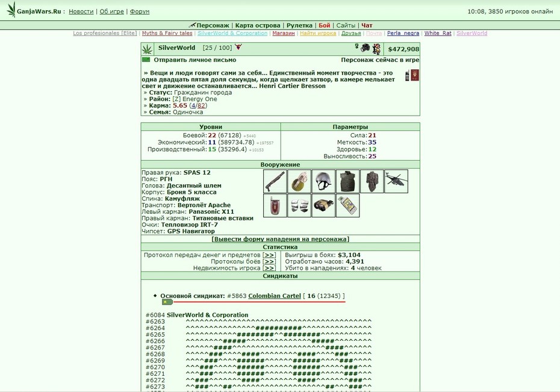Open the Apache helicopter transport icon

click(396, 181)
